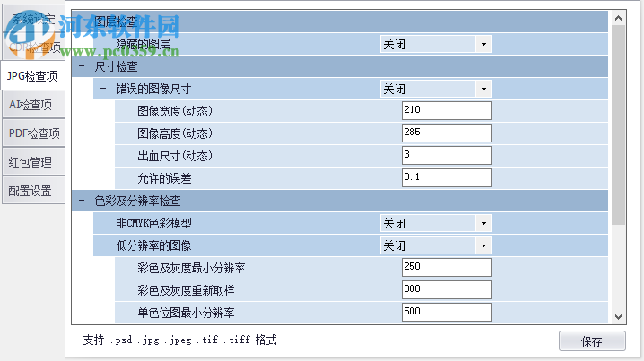Select the 图像宽度(动态) row label

click(x=175, y=111)
